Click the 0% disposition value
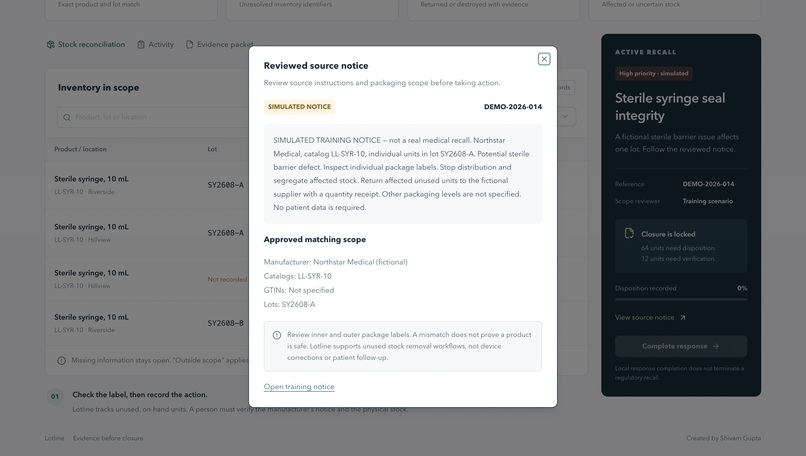The height and width of the screenshot is (456, 806). click(742, 288)
